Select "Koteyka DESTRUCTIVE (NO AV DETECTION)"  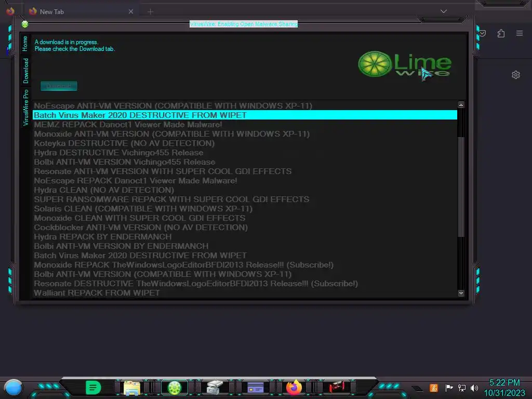click(245, 143)
